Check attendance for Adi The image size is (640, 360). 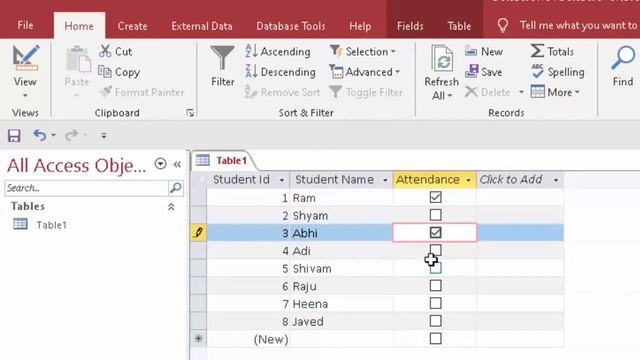click(x=436, y=250)
